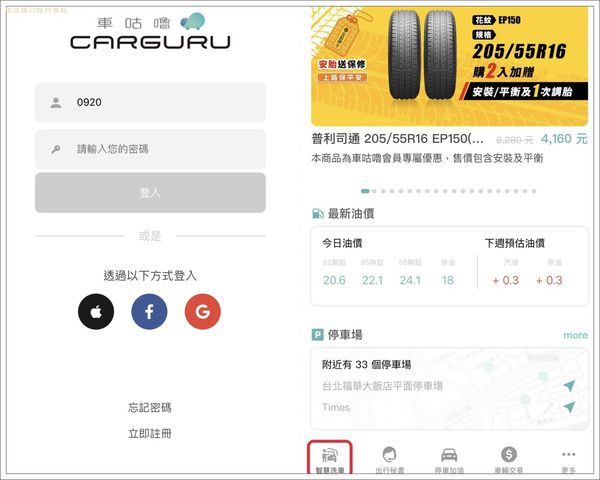Click the green parking P icon

tap(317, 335)
